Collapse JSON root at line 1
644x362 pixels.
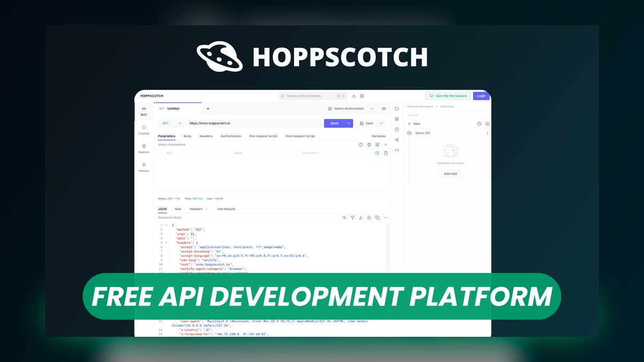[x=166, y=225]
